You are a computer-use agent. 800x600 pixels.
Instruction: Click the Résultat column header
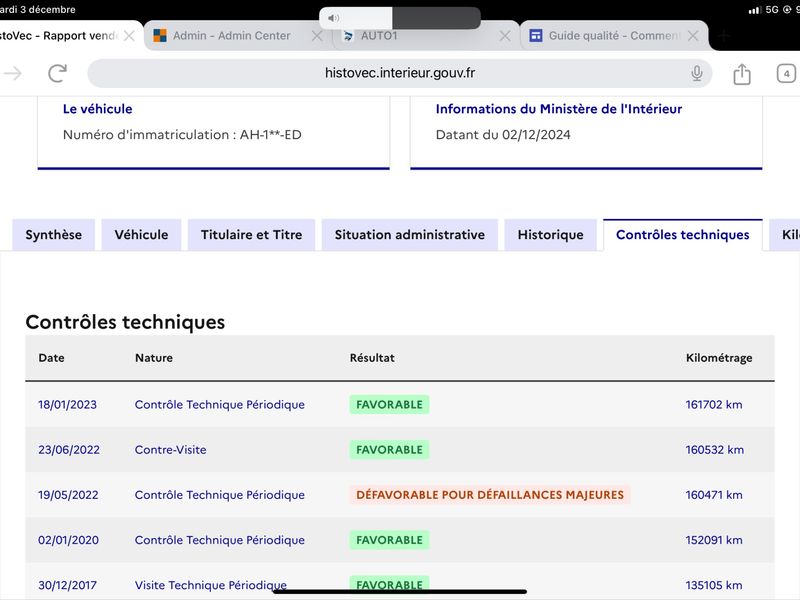[372, 358]
